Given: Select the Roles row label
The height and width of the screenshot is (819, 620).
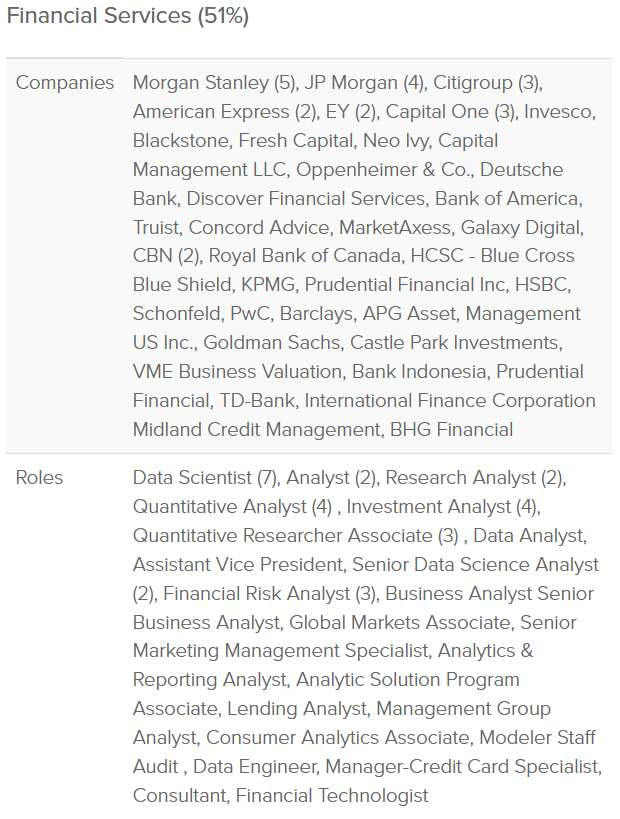Looking at the screenshot, I should pos(39,477).
